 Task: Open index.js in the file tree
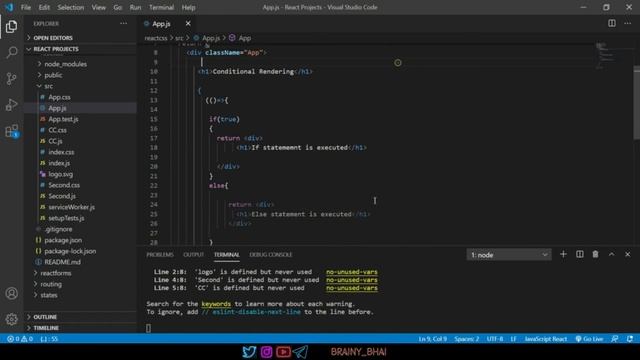click(59, 163)
